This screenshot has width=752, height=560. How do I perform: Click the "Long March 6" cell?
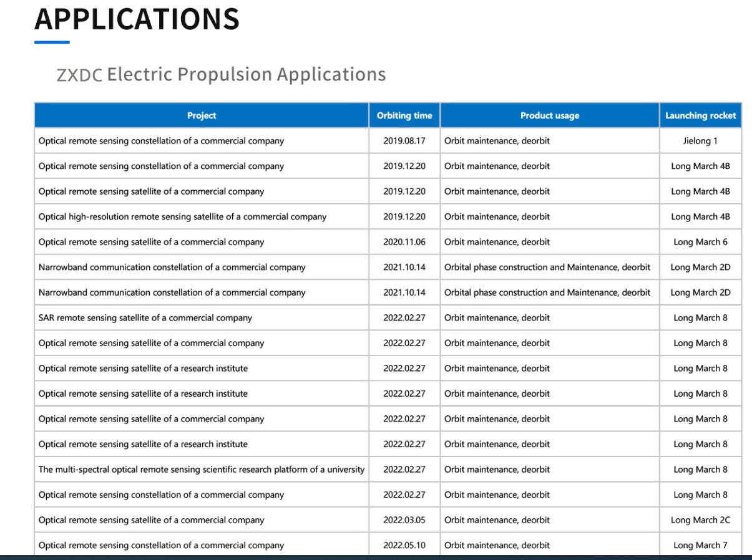tap(700, 242)
